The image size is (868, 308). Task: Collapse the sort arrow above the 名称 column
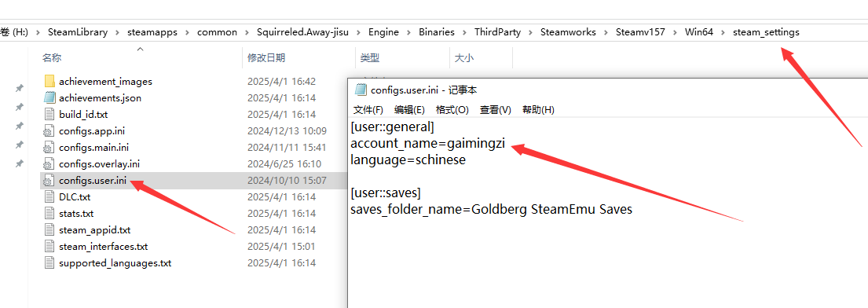140,49
